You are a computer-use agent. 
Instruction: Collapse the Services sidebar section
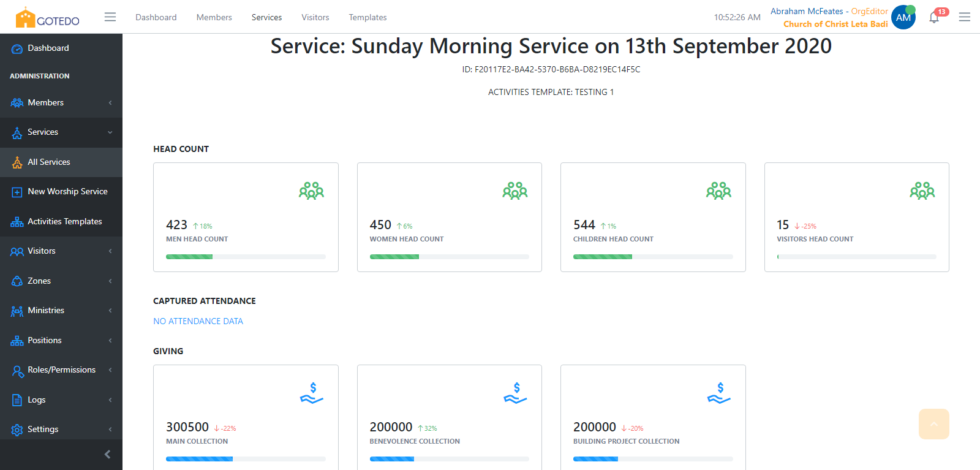point(61,132)
